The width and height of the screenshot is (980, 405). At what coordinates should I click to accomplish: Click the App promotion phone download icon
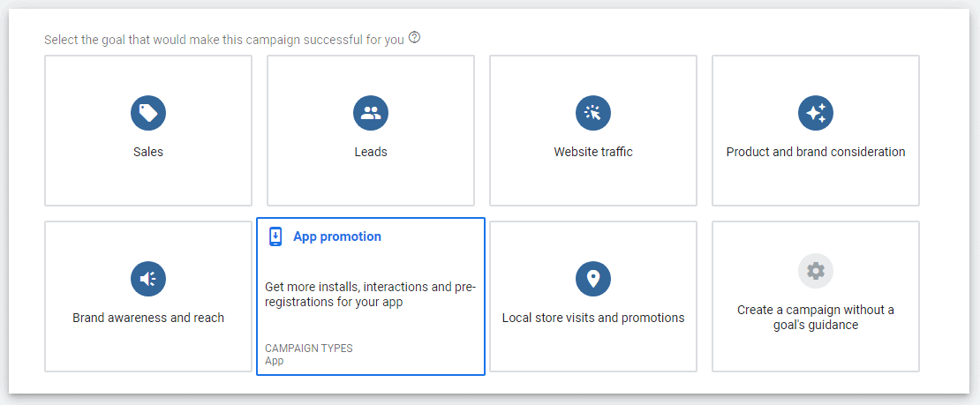(x=275, y=236)
